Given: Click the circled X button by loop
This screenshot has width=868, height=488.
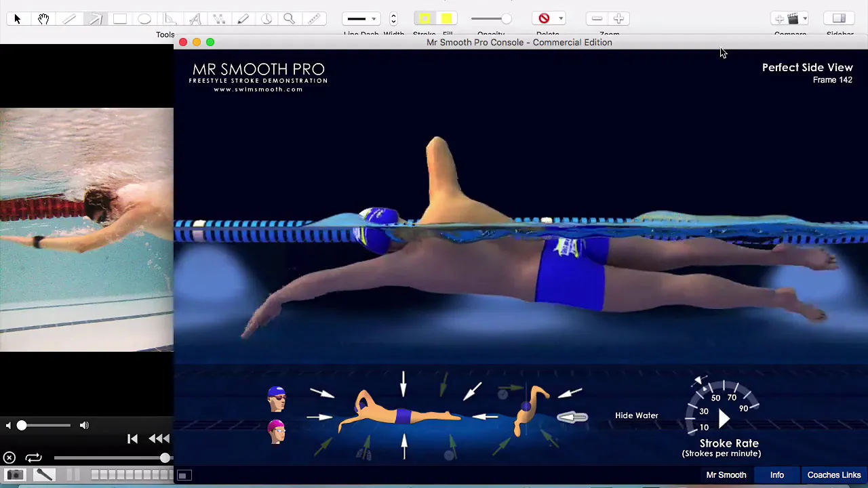Looking at the screenshot, I should pyautogui.click(x=9, y=458).
